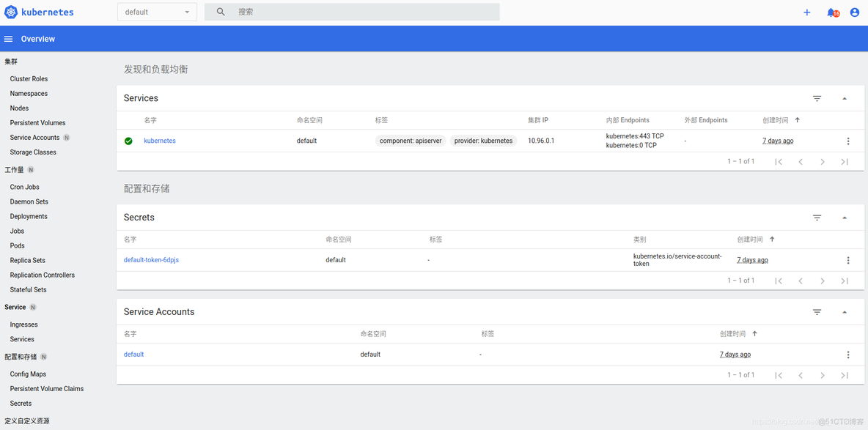The image size is (868, 430).
Task: Open the default namespace dropdown
Action: click(x=157, y=12)
